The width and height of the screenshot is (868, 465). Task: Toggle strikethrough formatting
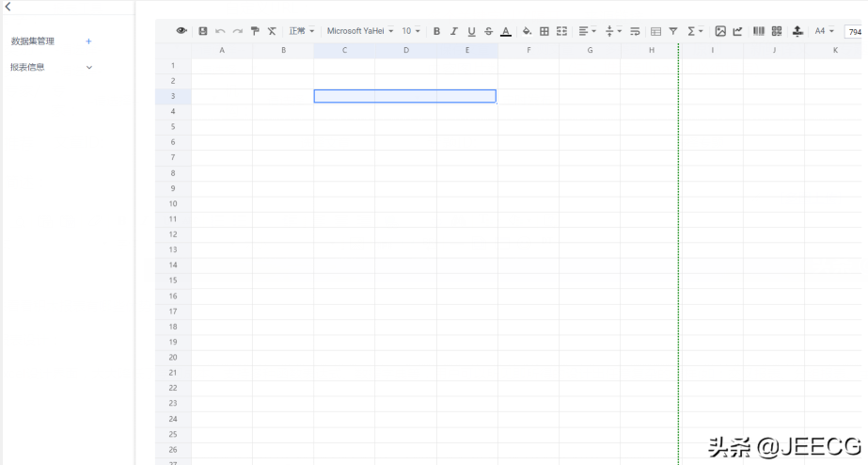[488, 31]
